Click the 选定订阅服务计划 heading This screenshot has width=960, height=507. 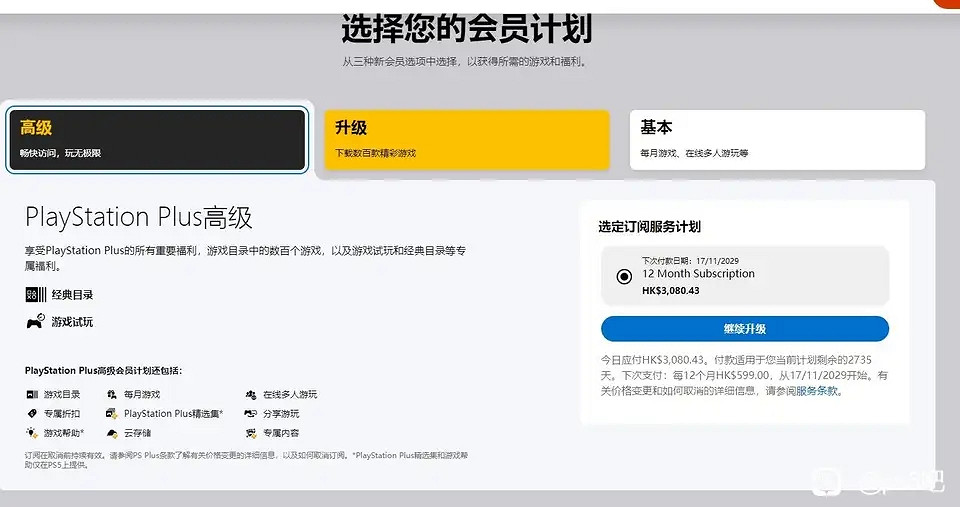[650, 227]
